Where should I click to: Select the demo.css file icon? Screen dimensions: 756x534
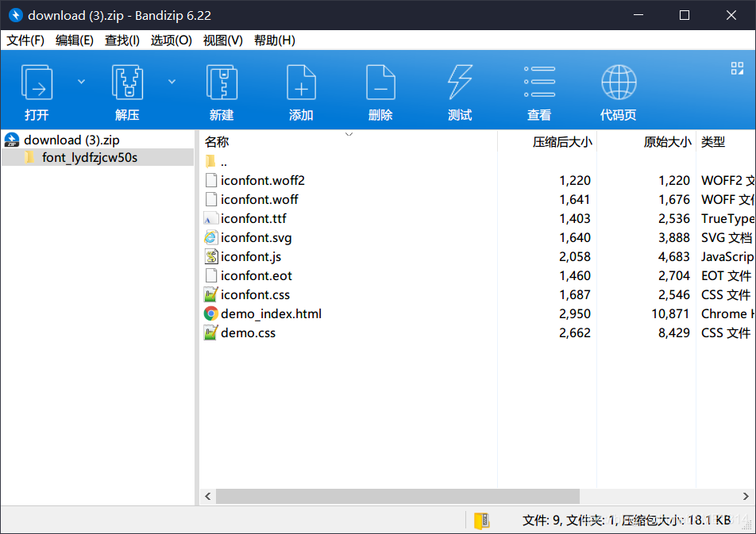tap(210, 332)
